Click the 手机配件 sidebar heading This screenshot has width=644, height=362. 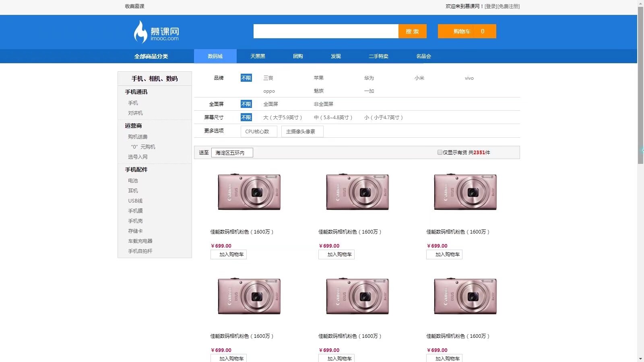(x=136, y=170)
